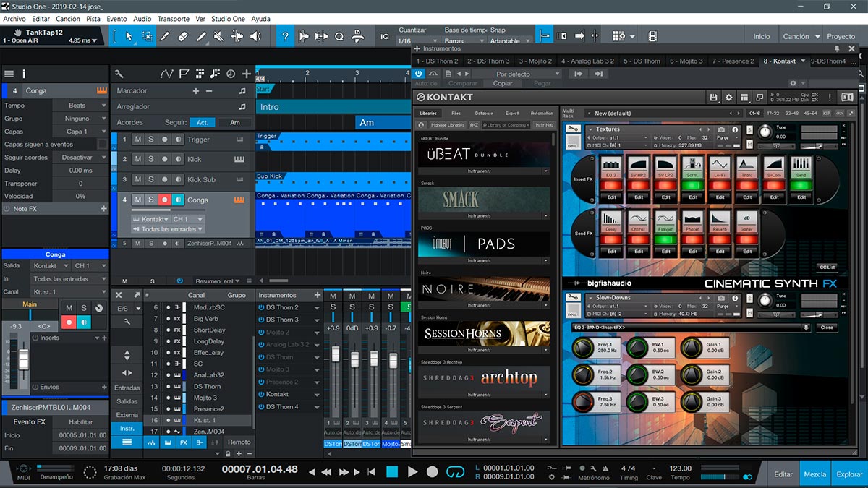This screenshot has width=868, height=488.
Task: Open the Kontakt Files tab
Action: 456,114
